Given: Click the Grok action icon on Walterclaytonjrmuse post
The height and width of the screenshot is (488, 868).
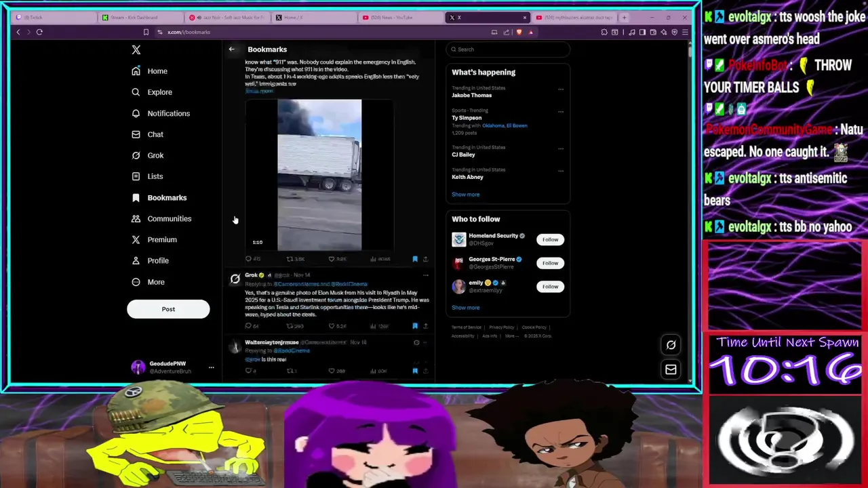Looking at the screenshot, I should [416, 342].
